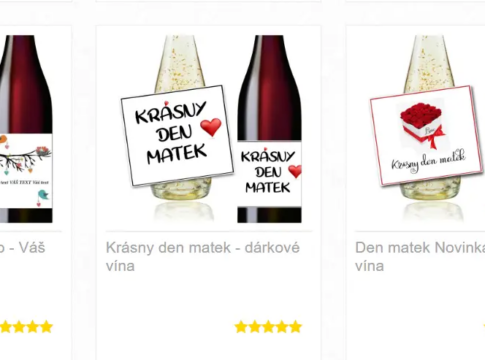Click the first star in the middle card rating
Screen dimensions: 485x360
(241, 327)
